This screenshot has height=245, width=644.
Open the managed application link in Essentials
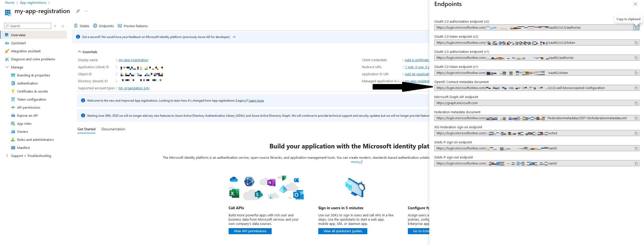click(417, 81)
